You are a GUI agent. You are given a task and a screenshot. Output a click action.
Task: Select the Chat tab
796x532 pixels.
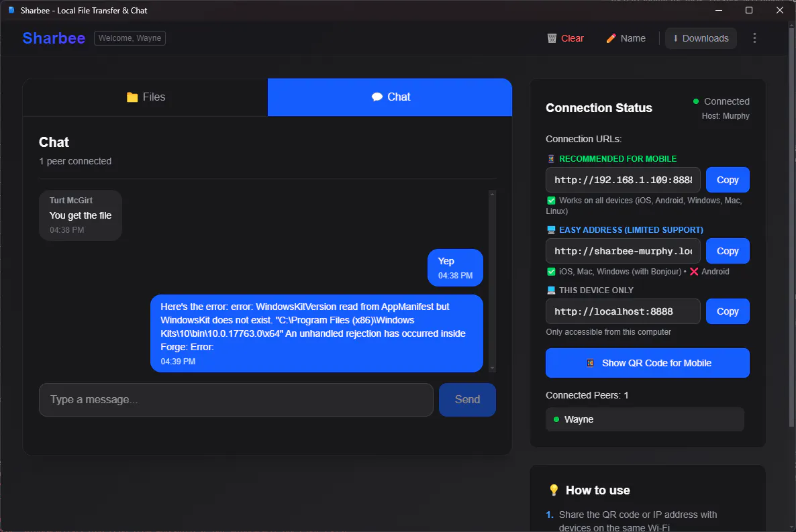coord(390,97)
